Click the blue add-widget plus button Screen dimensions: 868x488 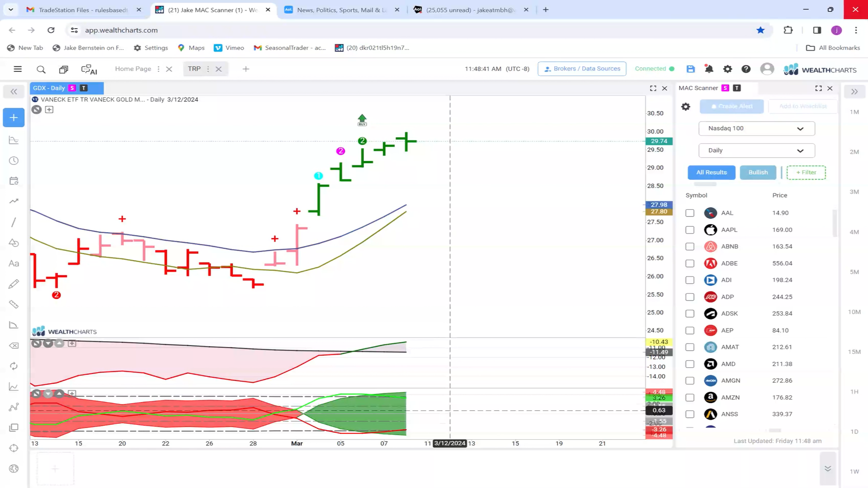coord(14,117)
